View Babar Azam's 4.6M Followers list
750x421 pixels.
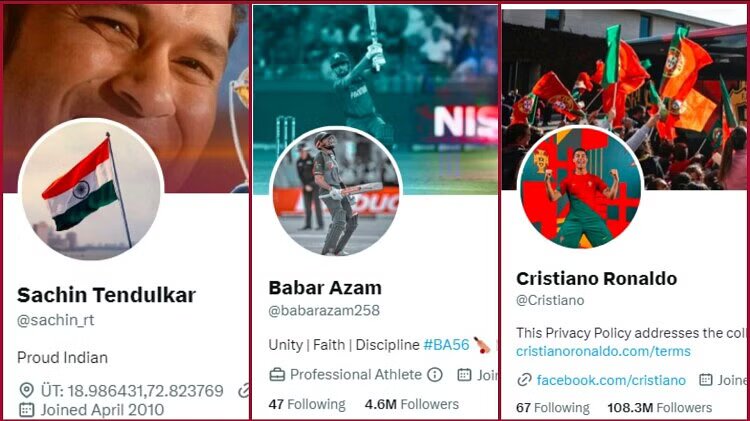[412, 404]
